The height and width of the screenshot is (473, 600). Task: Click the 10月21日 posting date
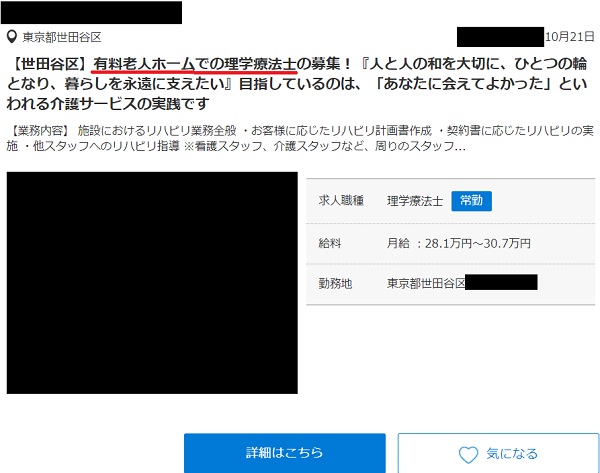(569, 37)
